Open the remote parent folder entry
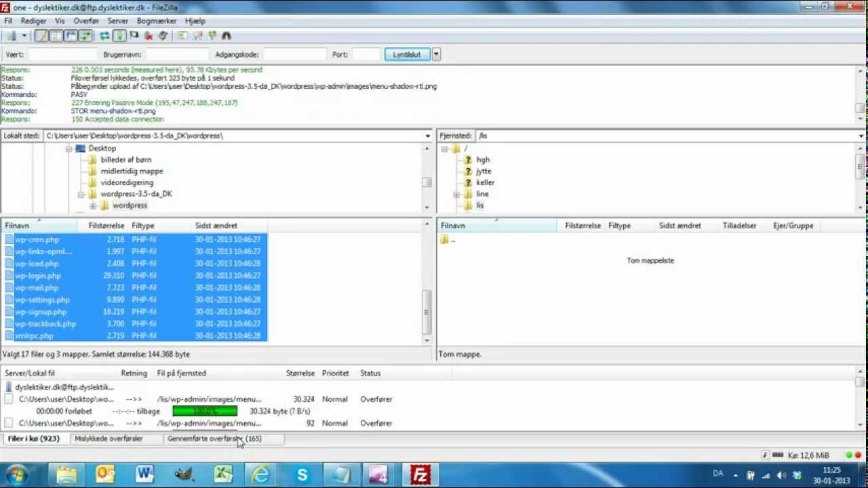 (448, 239)
